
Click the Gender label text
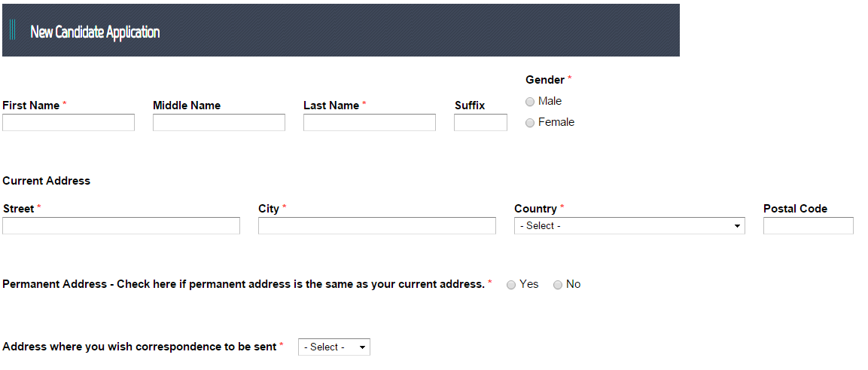click(x=545, y=80)
